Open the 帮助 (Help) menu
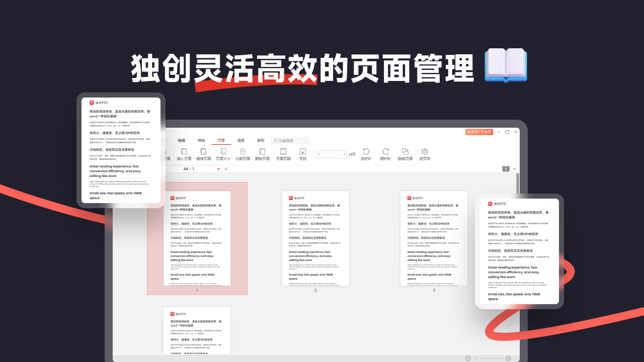The image size is (644, 362). (261, 140)
